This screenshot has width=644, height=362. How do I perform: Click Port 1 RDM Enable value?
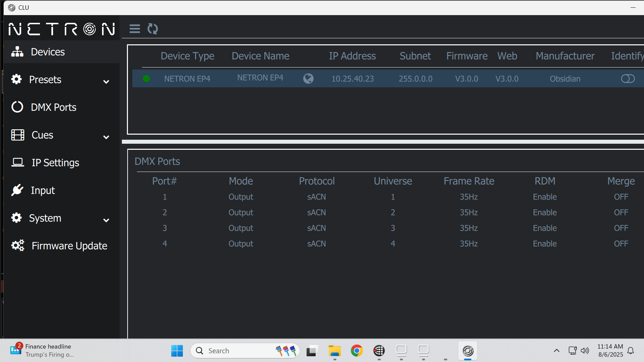coord(545,197)
